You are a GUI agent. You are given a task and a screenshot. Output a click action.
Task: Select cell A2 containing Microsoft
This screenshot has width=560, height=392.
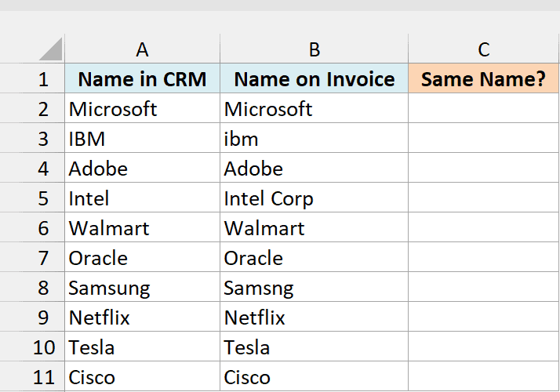coord(143,108)
